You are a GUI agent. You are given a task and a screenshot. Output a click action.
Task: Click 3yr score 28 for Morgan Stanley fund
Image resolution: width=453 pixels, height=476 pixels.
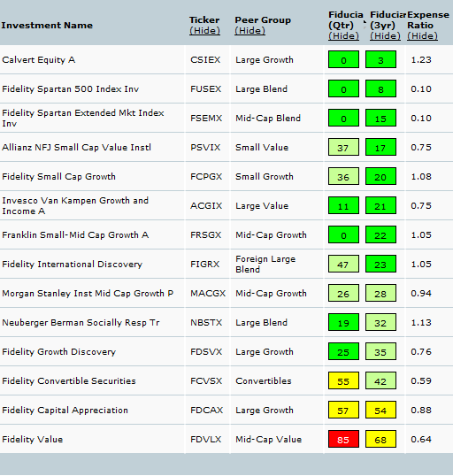pyautogui.click(x=380, y=293)
